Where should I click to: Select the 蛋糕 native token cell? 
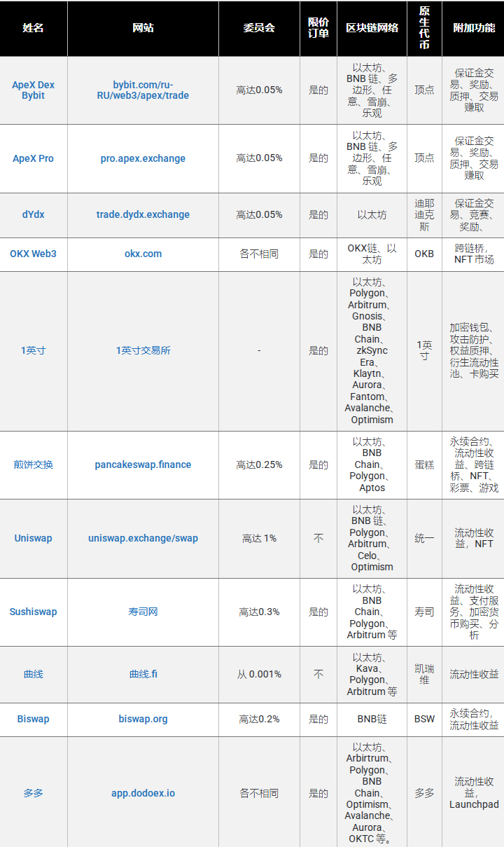pyautogui.click(x=424, y=464)
